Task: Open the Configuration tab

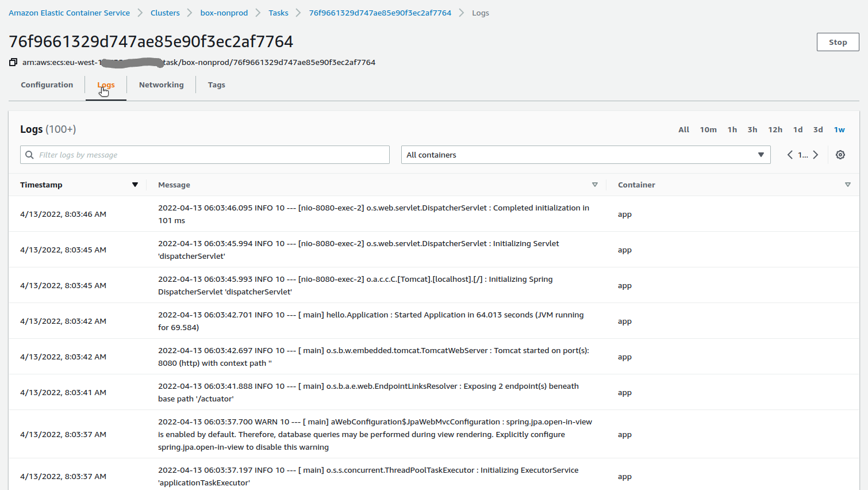Action: coord(47,85)
